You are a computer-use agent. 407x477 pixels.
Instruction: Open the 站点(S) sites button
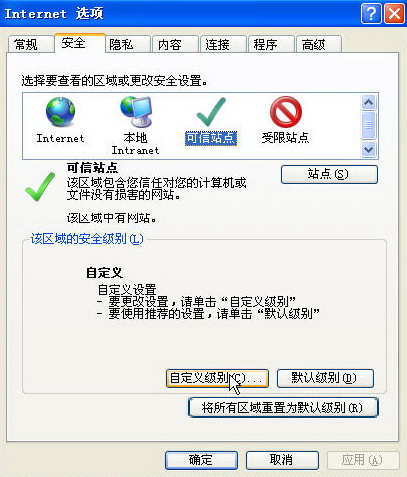329,174
